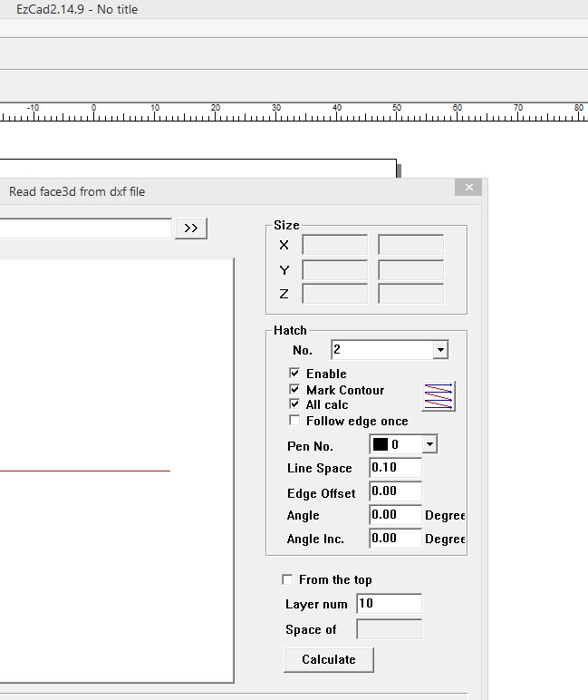Click the black pen color swatch
588x700 pixels.
point(381,444)
